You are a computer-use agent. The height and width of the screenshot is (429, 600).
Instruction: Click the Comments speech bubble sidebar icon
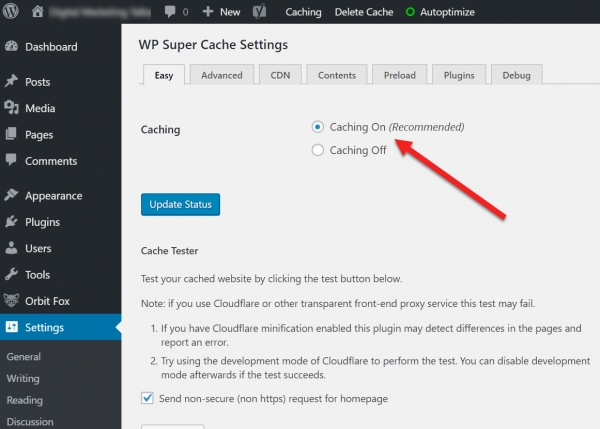coord(11,160)
